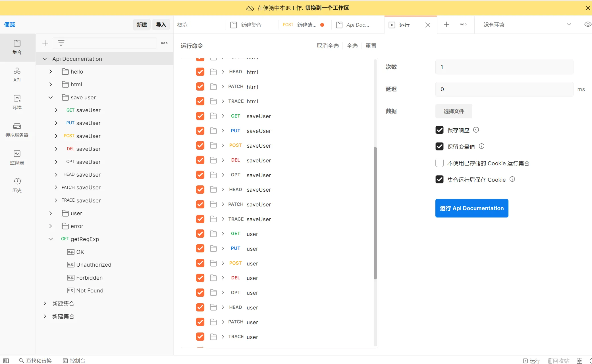The image size is (592, 364).
Task: Switch to the Api Doc... tab
Action: coord(357,25)
